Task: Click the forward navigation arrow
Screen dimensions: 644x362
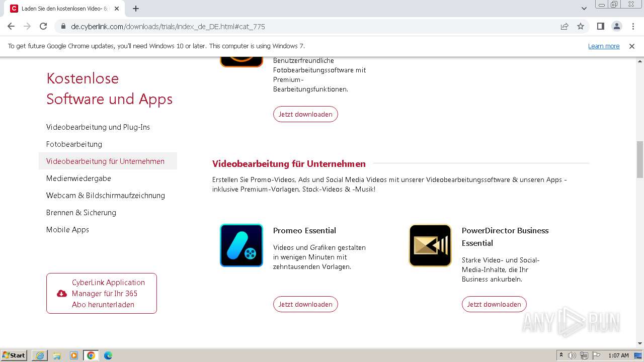Action: pos(27,26)
